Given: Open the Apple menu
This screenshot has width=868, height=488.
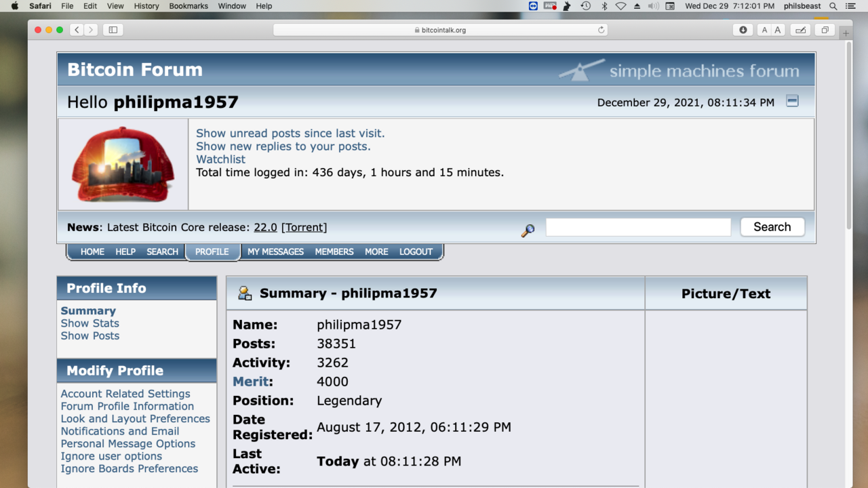Looking at the screenshot, I should point(14,6).
